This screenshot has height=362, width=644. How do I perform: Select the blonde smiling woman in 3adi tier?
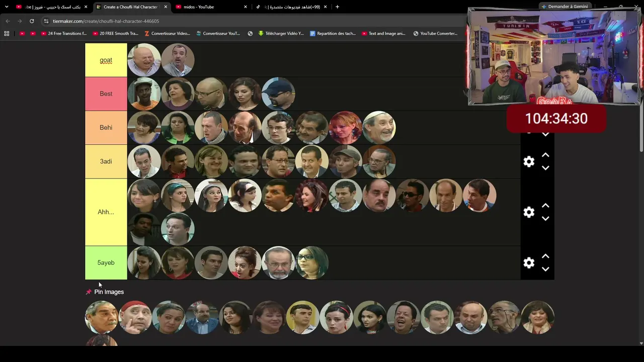[x=211, y=161]
